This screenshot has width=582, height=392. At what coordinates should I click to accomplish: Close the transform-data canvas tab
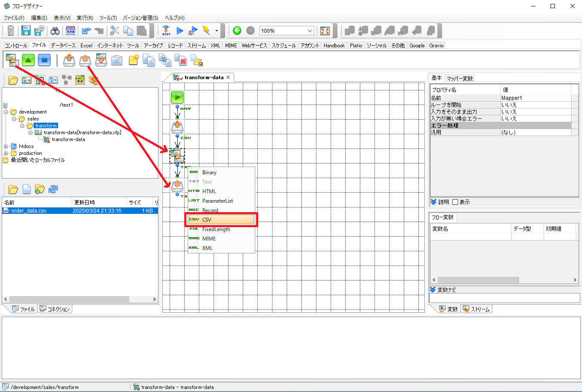228,77
